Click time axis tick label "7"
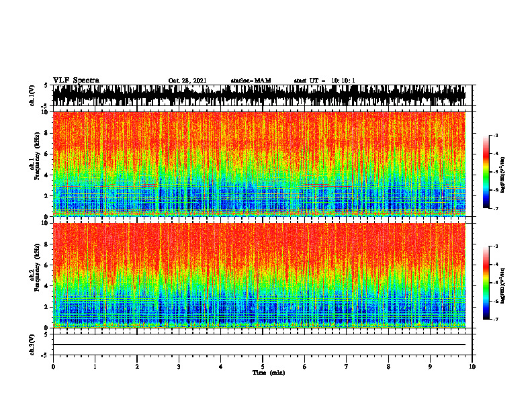The image size is (532, 411). [x=347, y=367]
